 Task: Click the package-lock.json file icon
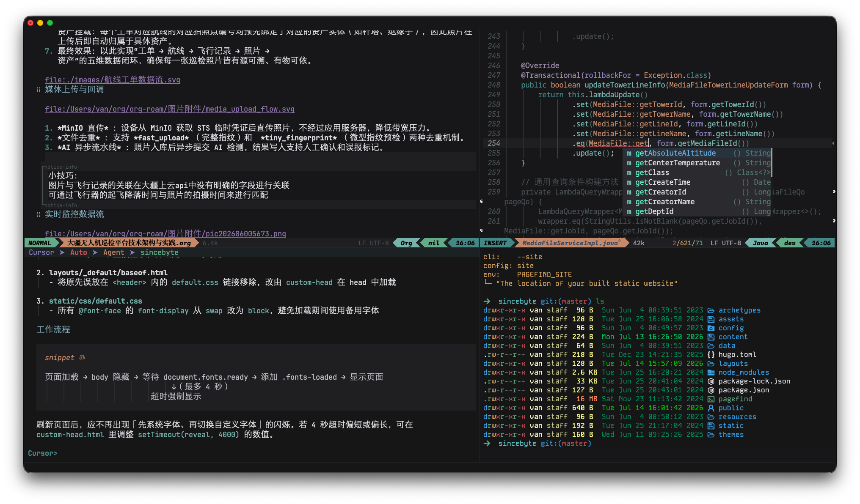pos(711,381)
